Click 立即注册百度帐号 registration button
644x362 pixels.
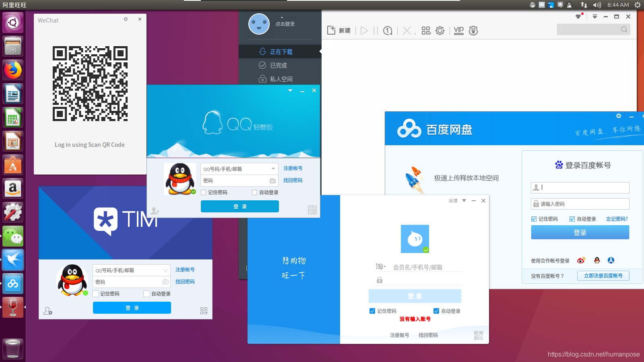[x=603, y=276]
